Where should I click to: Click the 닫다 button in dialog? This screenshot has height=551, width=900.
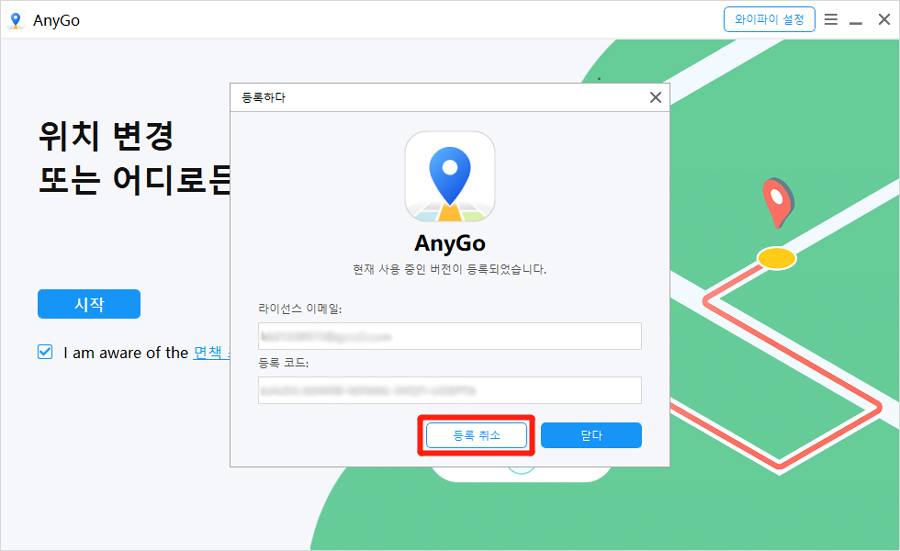[x=591, y=435]
